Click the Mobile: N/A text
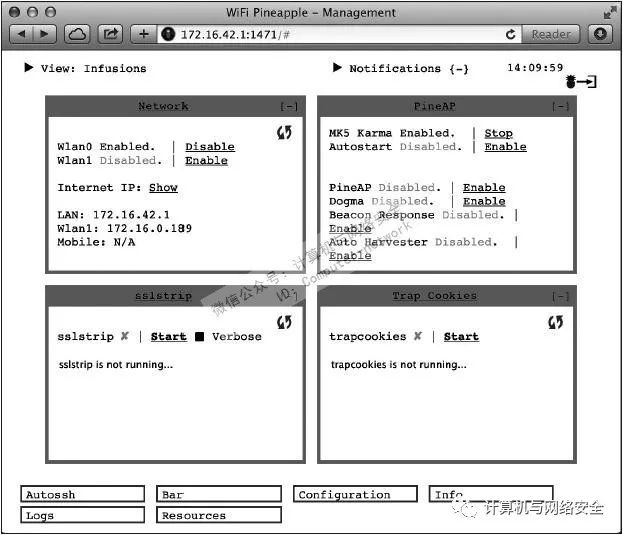This screenshot has width=623, height=535. (x=96, y=242)
